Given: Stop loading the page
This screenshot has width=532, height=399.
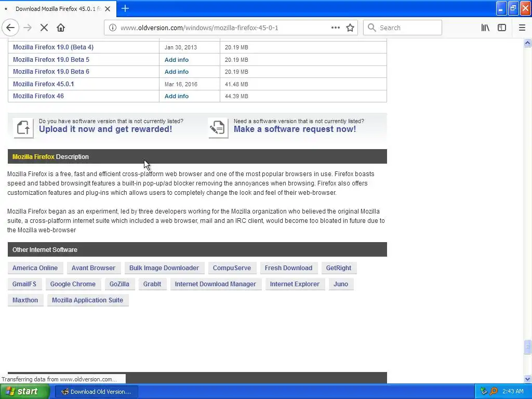Looking at the screenshot, I should tap(44, 28).
